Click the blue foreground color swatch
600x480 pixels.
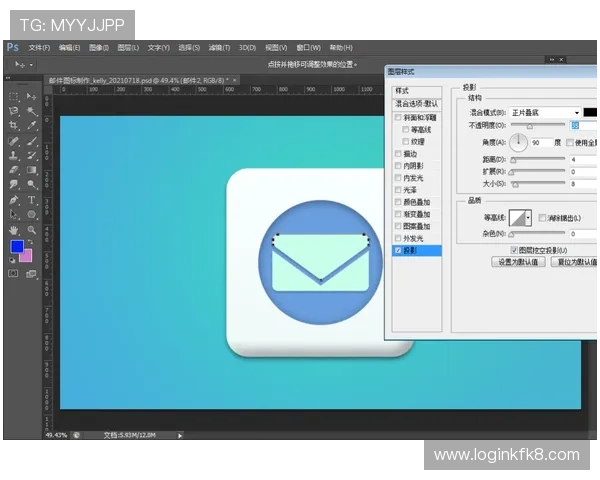coord(17,247)
